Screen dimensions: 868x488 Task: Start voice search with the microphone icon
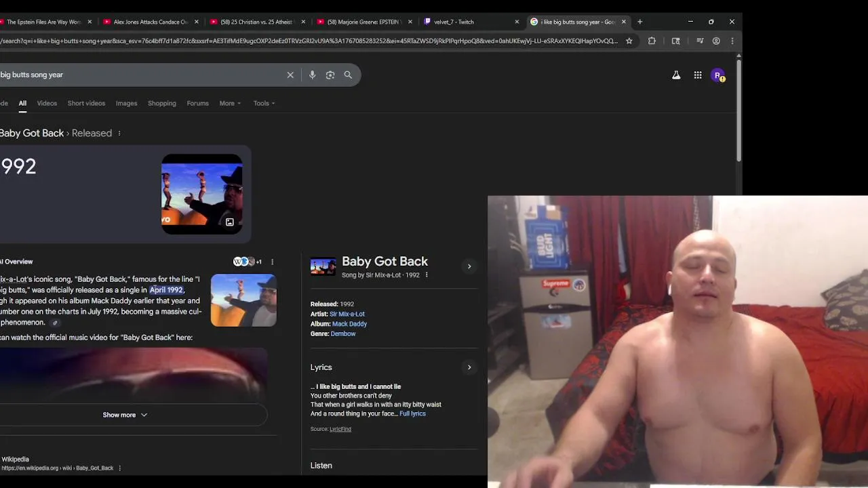pyautogui.click(x=312, y=75)
